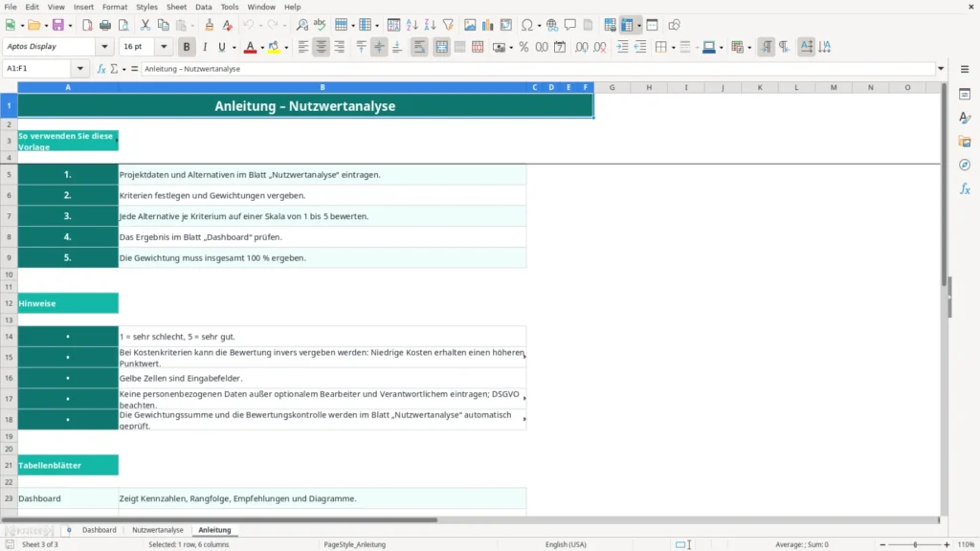
Task: Insert special character omega icon
Action: [x=527, y=25]
